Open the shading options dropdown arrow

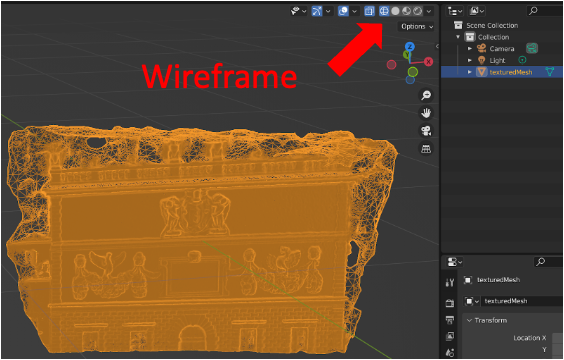click(429, 12)
